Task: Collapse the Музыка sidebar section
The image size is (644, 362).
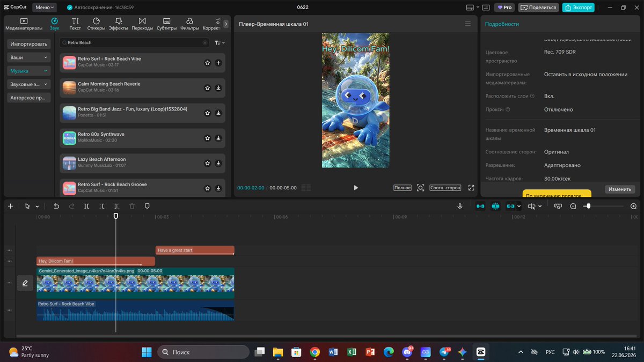Action: pos(29,71)
